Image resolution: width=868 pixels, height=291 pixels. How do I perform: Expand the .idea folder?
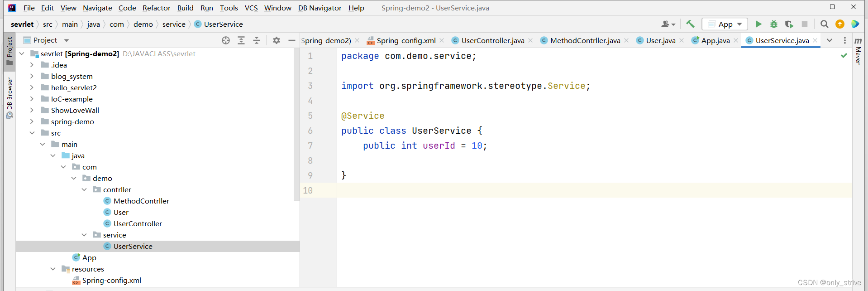tap(32, 65)
